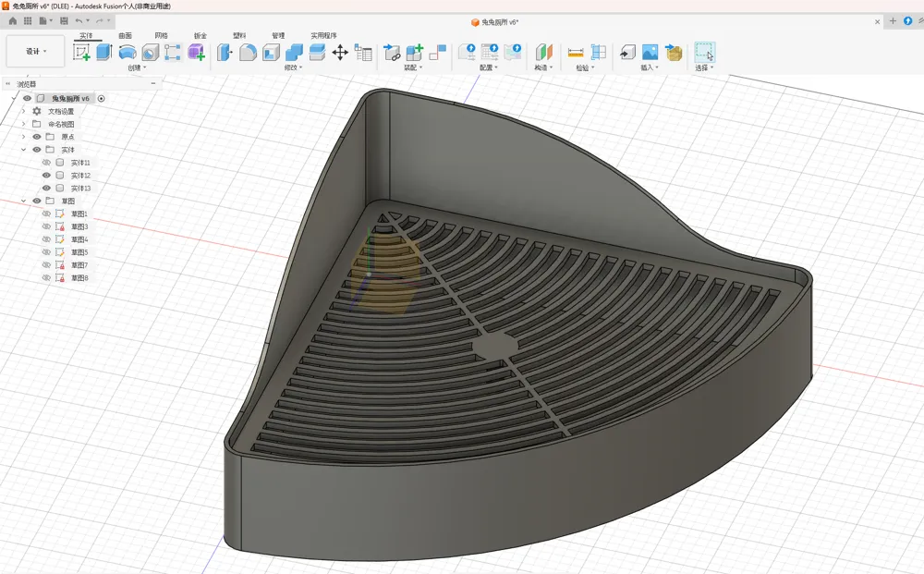
Task: Activate root component radio button
Action: (101, 98)
